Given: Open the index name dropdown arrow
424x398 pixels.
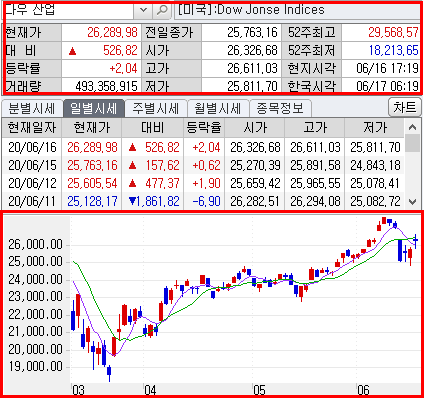Looking at the screenshot, I should pos(143,11).
